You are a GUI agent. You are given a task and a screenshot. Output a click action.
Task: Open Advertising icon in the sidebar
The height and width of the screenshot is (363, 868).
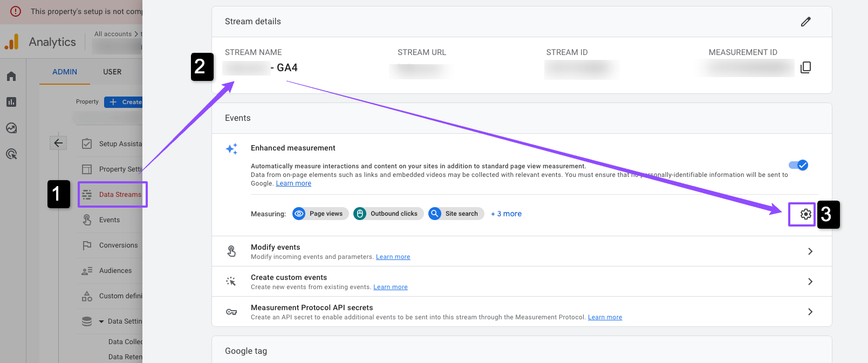11,154
